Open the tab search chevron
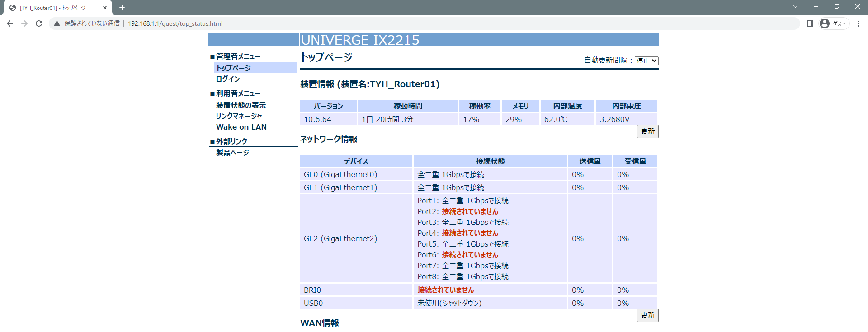 click(x=795, y=6)
